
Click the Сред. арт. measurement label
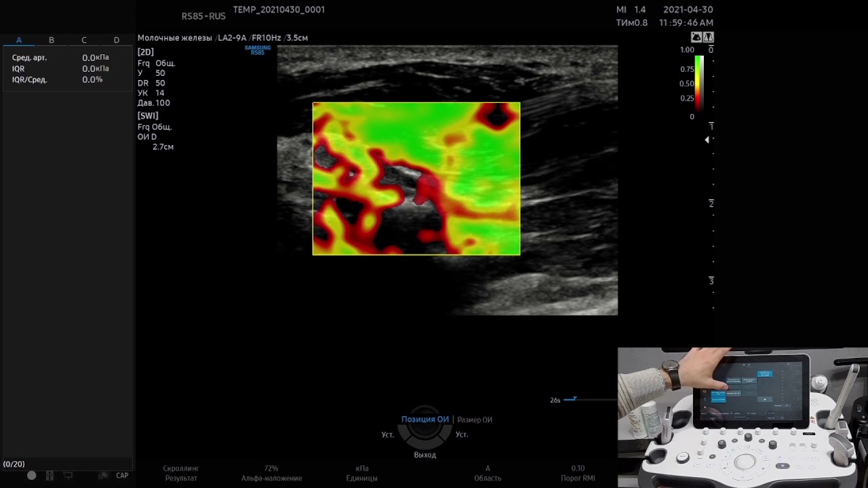pos(29,58)
